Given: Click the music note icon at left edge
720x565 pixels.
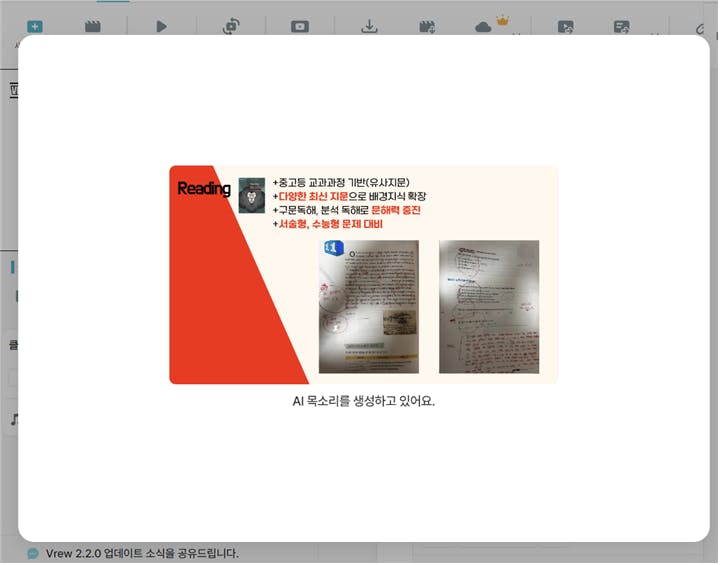Looking at the screenshot, I should [x=14, y=419].
